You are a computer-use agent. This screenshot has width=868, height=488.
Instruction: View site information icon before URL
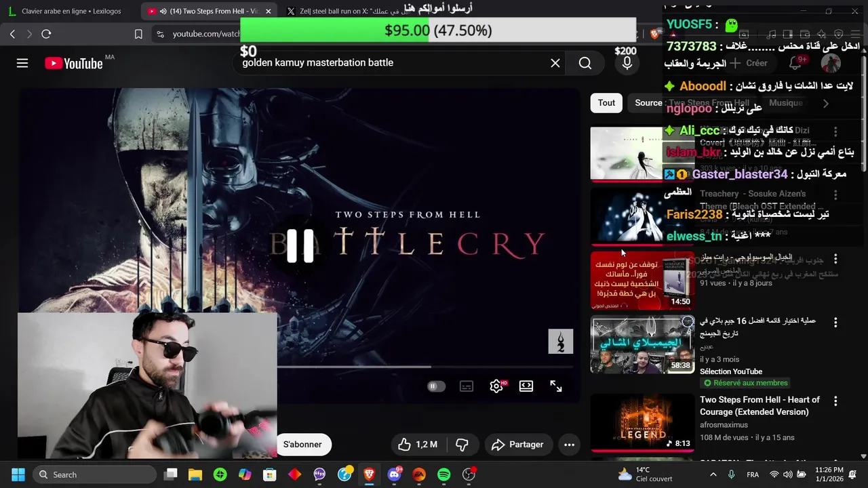pyautogui.click(x=160, y=34)
